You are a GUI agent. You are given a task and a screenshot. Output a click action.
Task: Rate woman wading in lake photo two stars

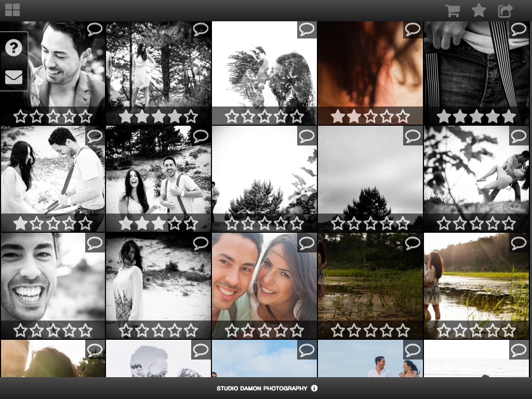pyautogui.click(x=460, y=330)
